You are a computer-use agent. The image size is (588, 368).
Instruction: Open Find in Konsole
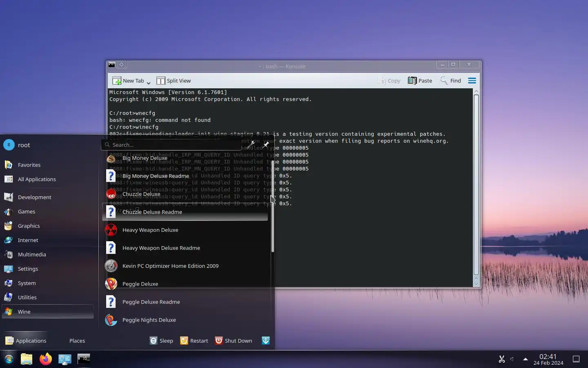450,81
